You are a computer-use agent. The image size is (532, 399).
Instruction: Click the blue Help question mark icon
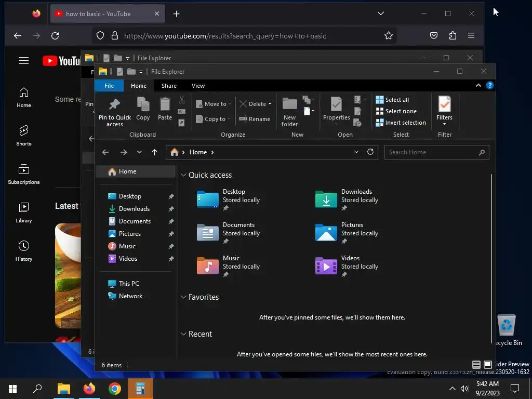click(489, 86)
